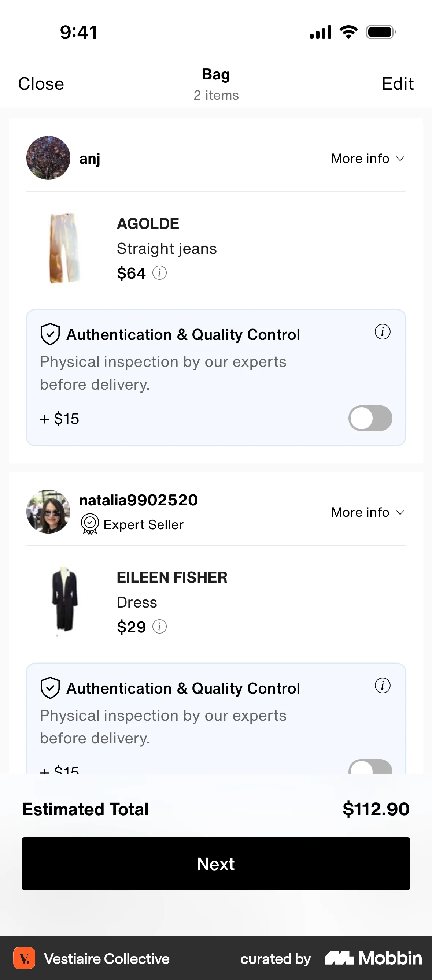432x980 pixels.
Task: Open Authentication info icon for Eileen Fisher dress
Action: pos(383,686)
